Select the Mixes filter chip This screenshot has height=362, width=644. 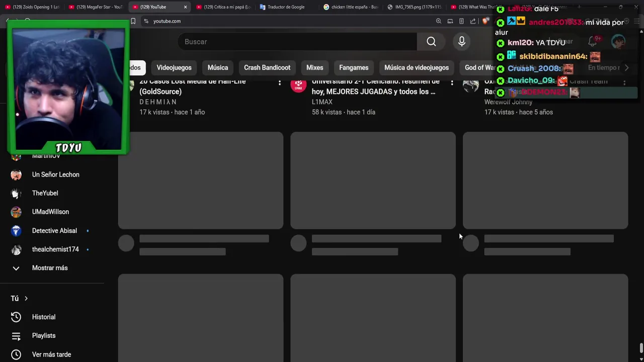(315, 67)
